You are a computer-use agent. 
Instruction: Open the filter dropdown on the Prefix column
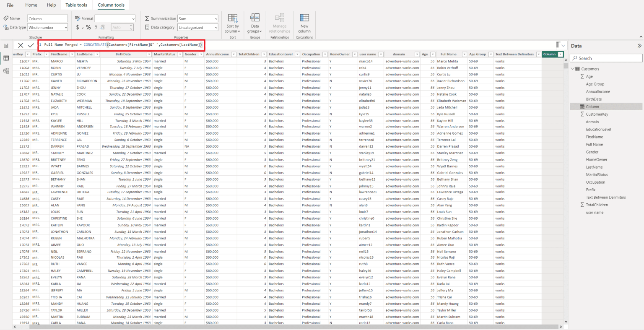pos(46,54)
